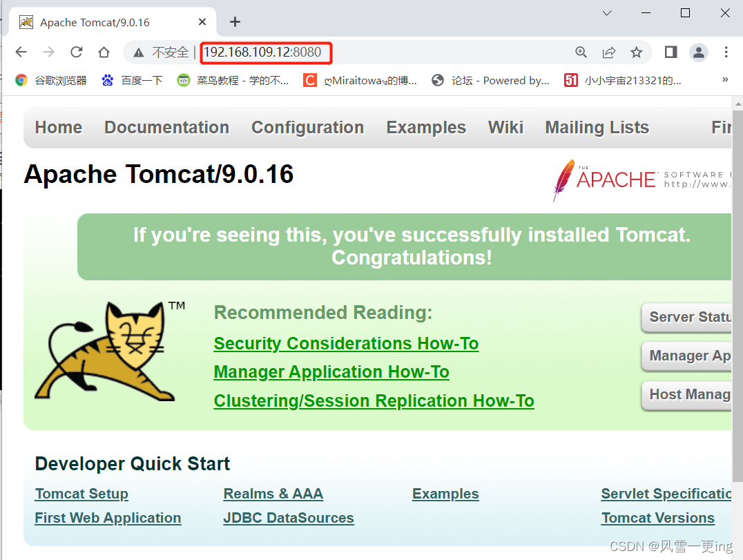Click the Tomcat cat mascot image
The image size is (743, 560).
[110, 351]
